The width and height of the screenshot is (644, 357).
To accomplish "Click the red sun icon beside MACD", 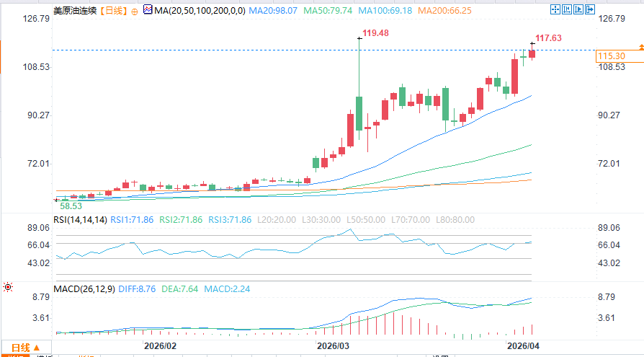I will tap(8, 287).
